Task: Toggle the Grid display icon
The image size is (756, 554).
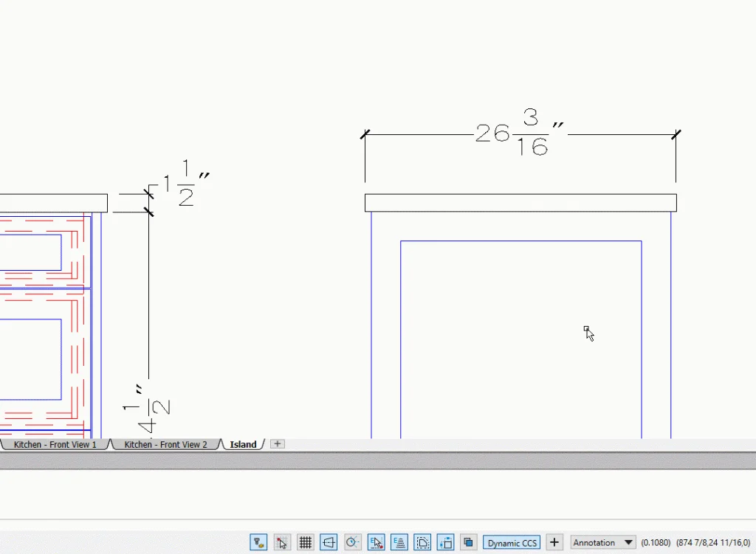Action: [x=305, y=543]
